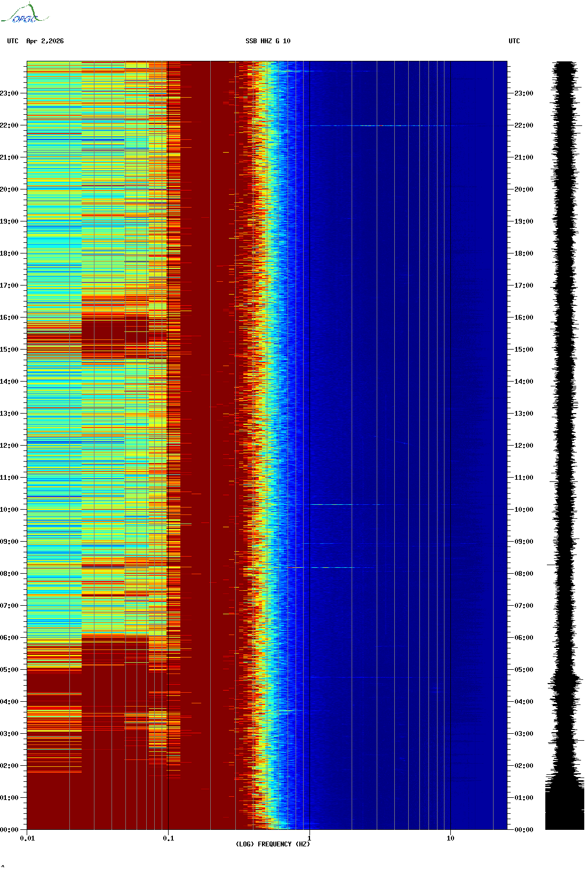
Task: Click the '06:00' label on the left time axis
Action: tap(10, 638)
